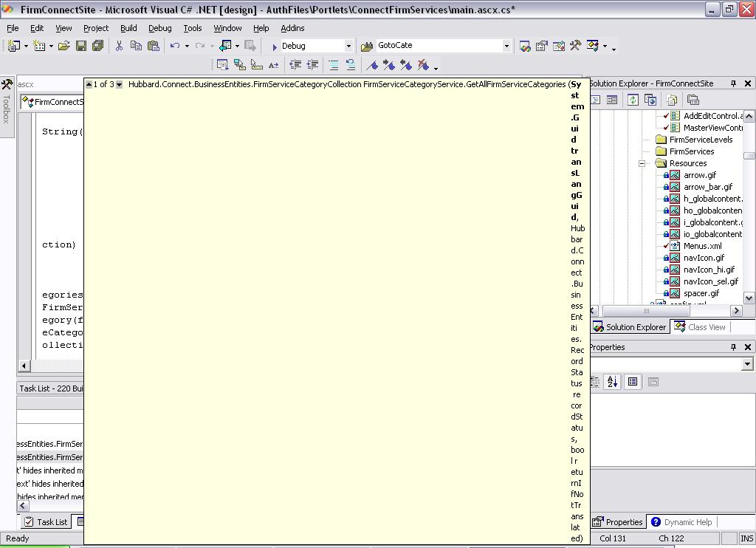The height and width of the screenshot is (548, 756).
Task: Collapse the Resources folder node
Action: coord(642,163)
